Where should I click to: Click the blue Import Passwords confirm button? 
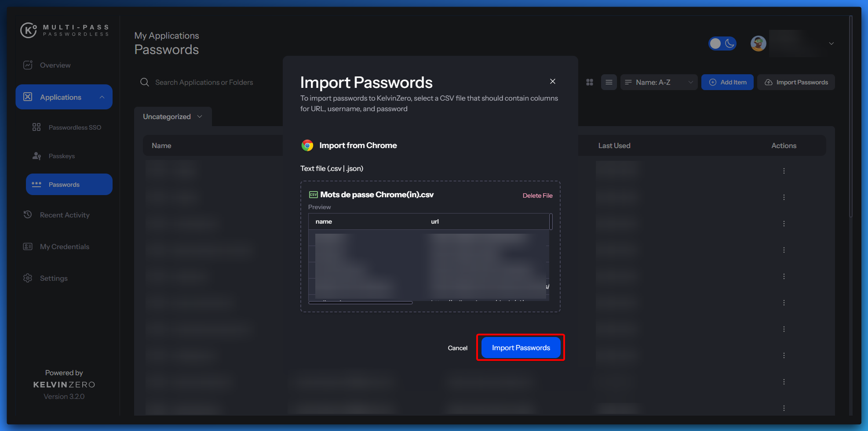click(521, 348)
